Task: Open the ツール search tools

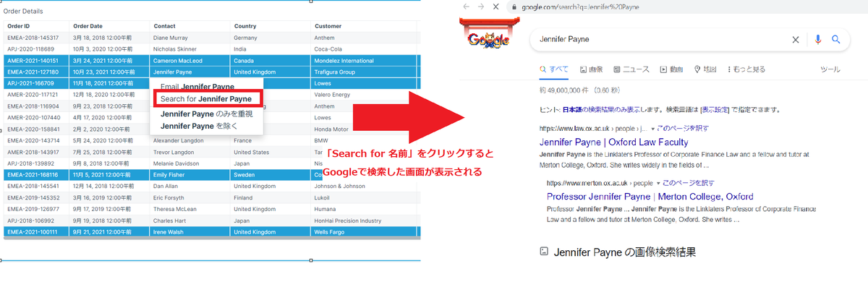Action: point(830,69)
